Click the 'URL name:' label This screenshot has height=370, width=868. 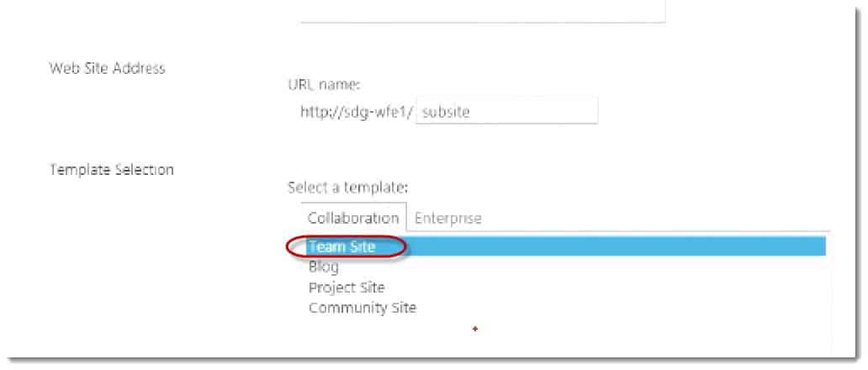coord(324,85)
